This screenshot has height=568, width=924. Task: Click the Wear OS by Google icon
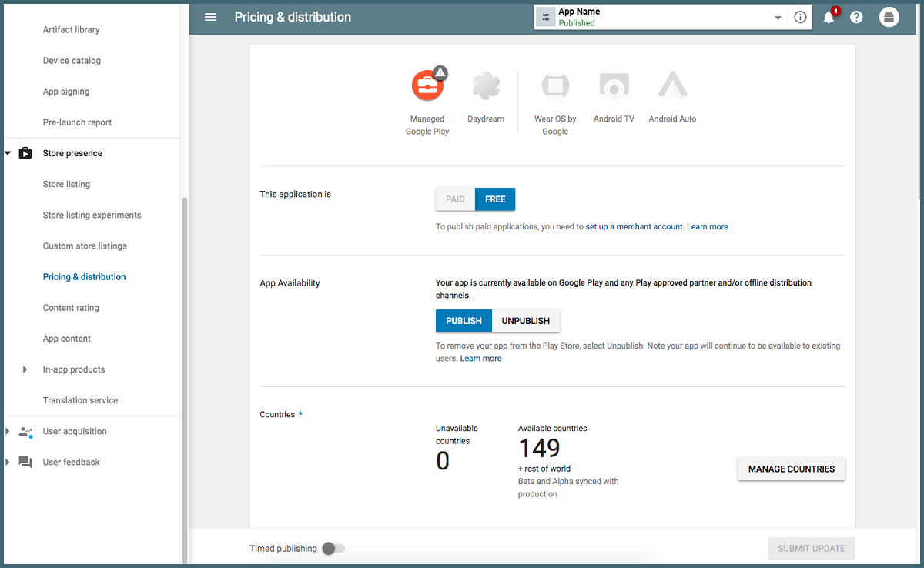[555, 85]
